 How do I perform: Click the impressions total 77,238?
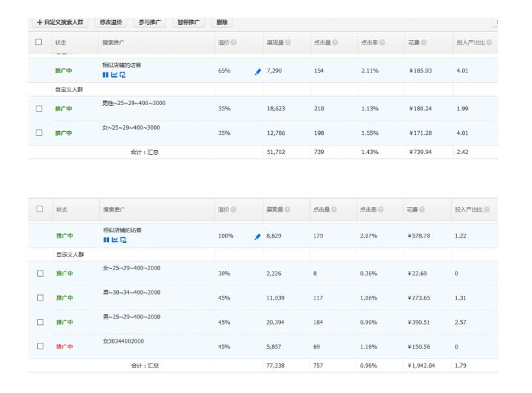pyautogui.click(x=275, y=366)
